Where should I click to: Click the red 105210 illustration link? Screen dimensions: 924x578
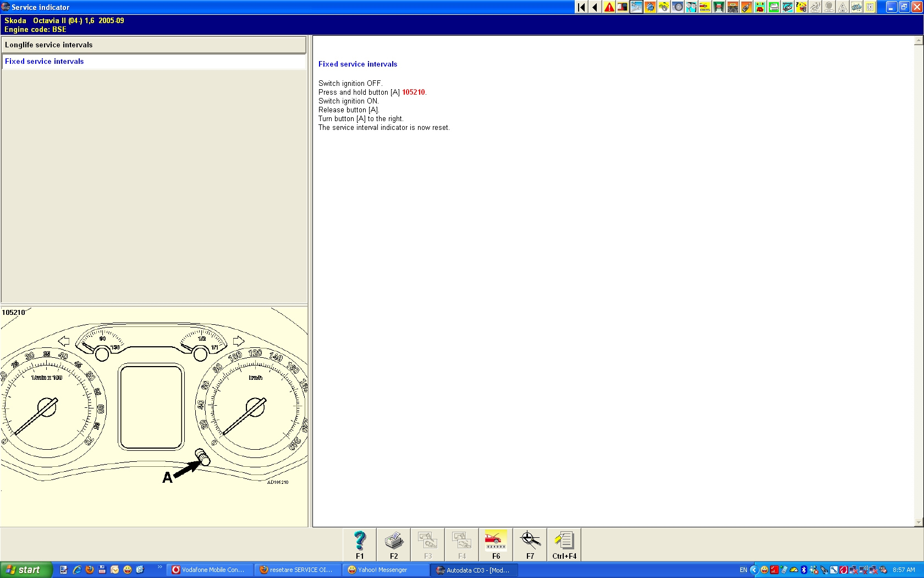pos(413,92)
